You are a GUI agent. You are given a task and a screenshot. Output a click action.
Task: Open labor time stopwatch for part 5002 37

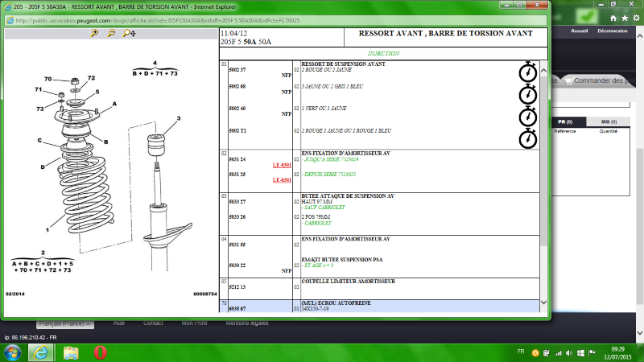pos(527,72)
